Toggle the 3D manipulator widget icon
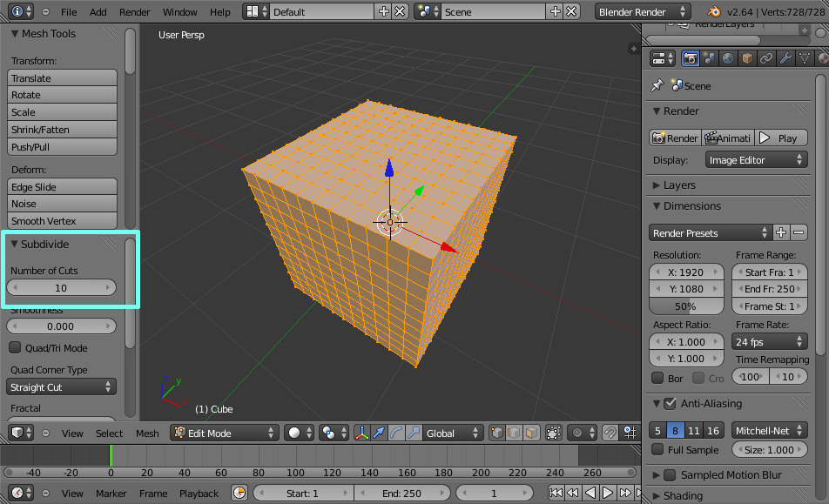This screenshot has height=504, width=829. point(361,433)
